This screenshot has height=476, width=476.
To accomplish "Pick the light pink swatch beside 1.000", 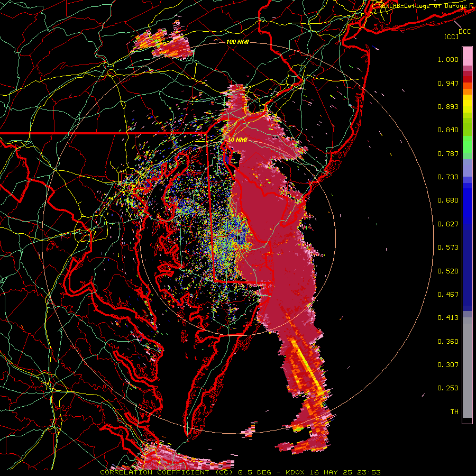I will coord(467,57).
